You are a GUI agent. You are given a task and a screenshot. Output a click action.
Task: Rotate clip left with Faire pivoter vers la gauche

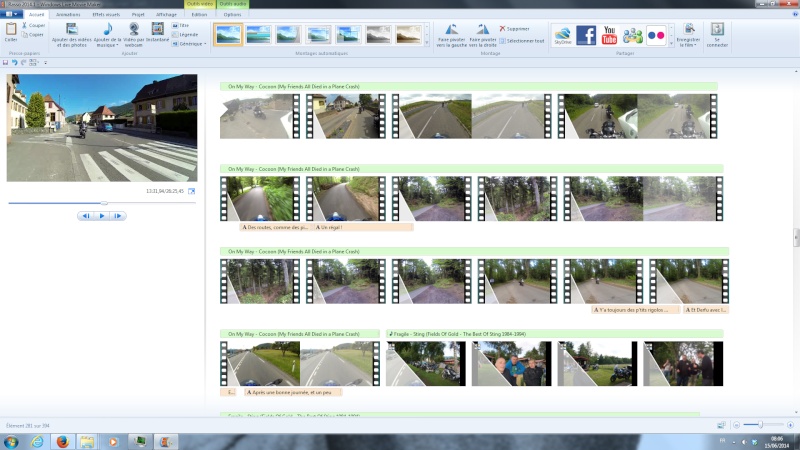point(452,35)
